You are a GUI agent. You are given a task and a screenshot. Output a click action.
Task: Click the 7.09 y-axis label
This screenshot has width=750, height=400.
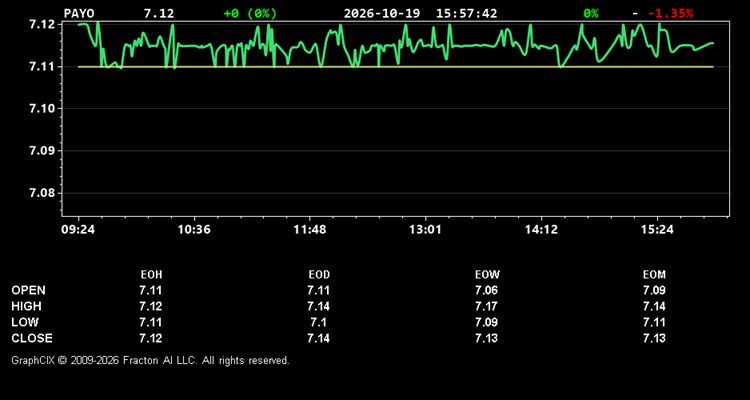pyautogui.click(x=42, y=151)
